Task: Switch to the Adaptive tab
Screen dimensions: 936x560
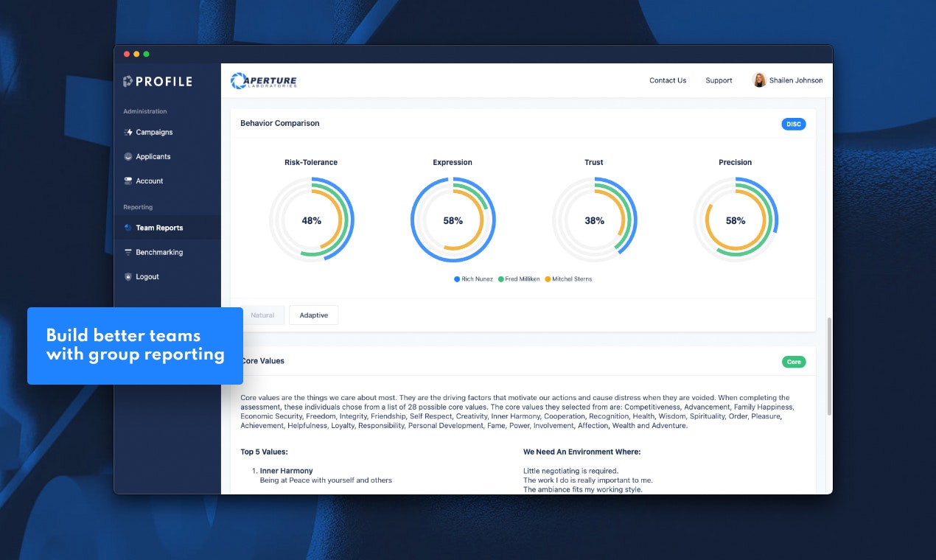Action: point(314,315)
